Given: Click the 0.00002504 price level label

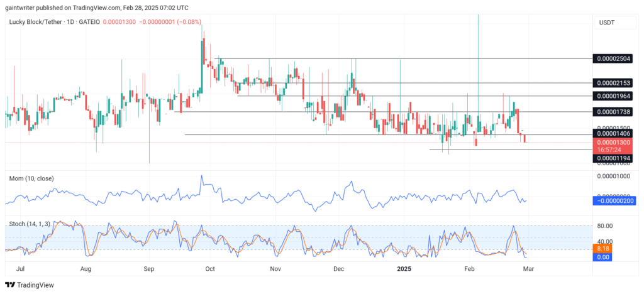Looking at the screenshot, I should tap(613, 59).
